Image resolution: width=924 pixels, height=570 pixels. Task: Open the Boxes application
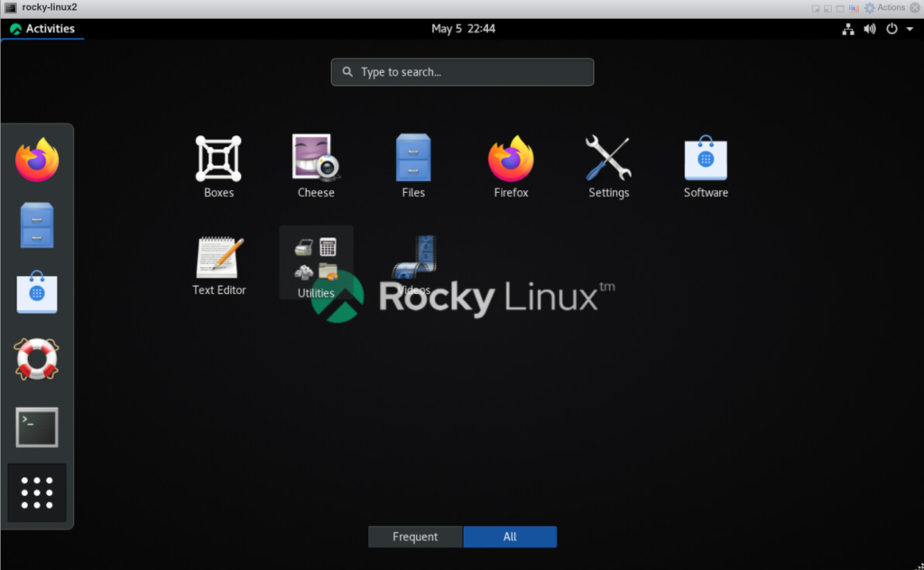coord(218,167)
